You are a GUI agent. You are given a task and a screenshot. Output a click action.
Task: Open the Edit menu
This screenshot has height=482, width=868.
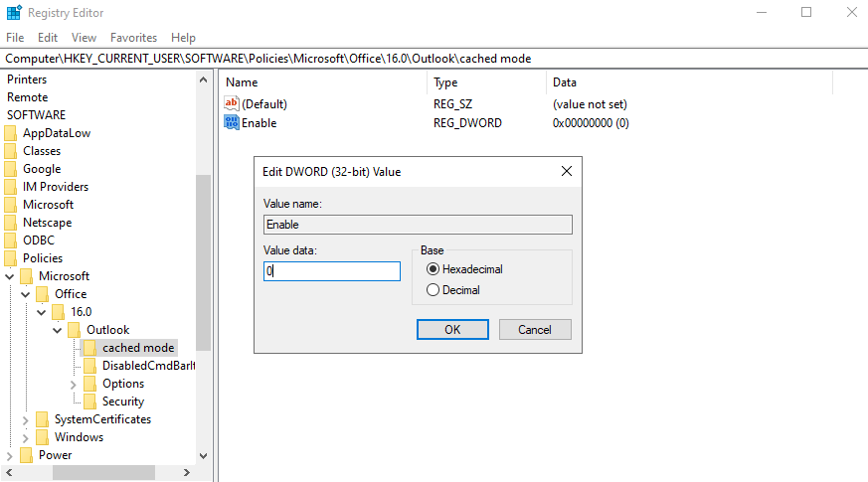point(48,38)
